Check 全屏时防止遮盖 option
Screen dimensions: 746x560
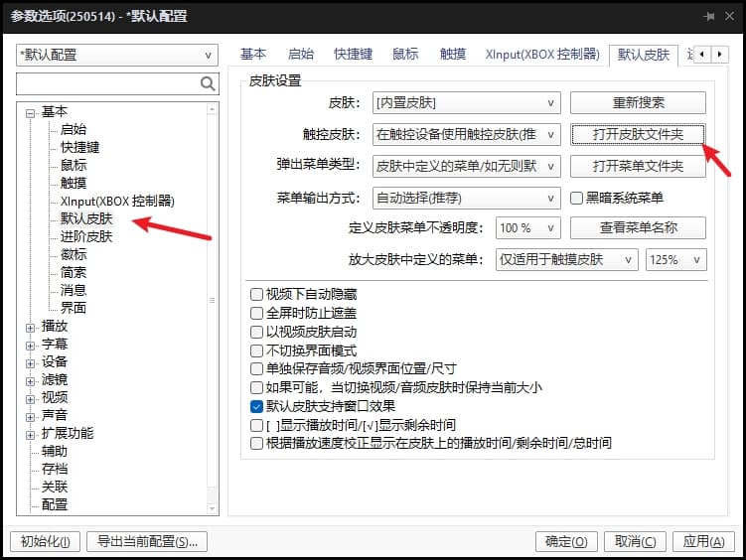tap(256, 313)
